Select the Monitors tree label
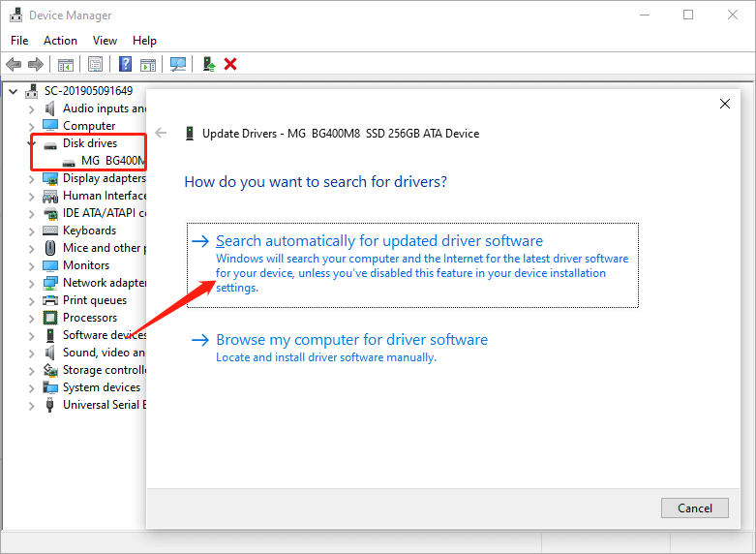 (86, 265)
